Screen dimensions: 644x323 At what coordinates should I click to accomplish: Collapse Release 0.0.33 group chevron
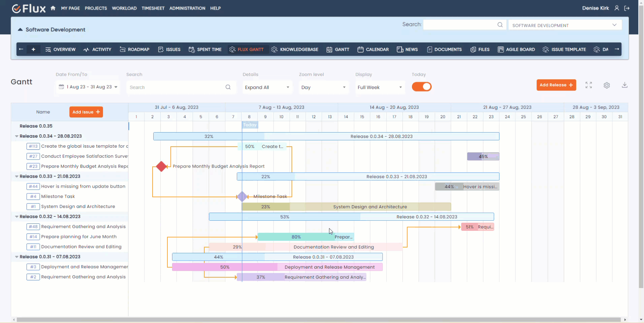[x=17, y=176]
